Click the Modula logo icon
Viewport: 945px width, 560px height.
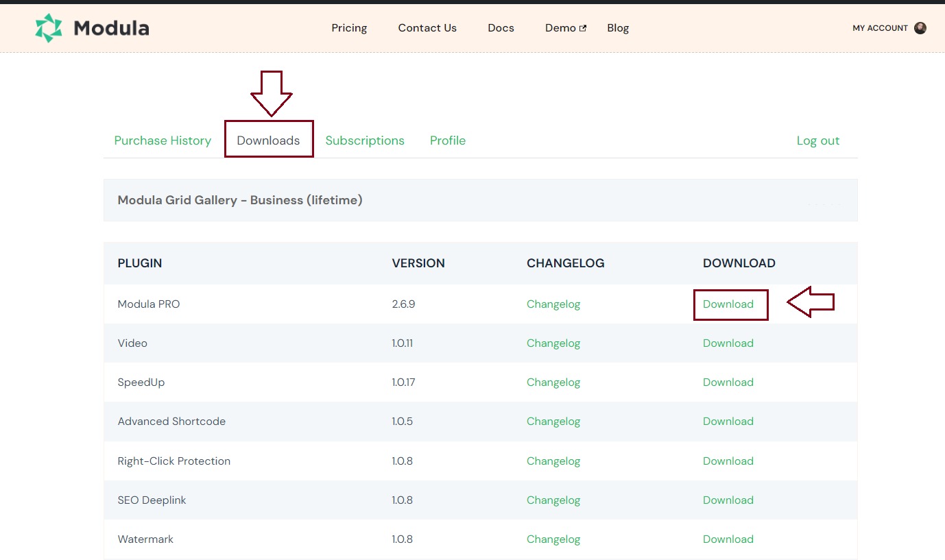pos(49,28)
